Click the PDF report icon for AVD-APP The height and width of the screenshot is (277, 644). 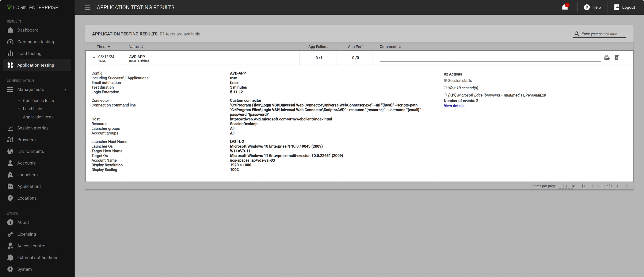[607, 58]
